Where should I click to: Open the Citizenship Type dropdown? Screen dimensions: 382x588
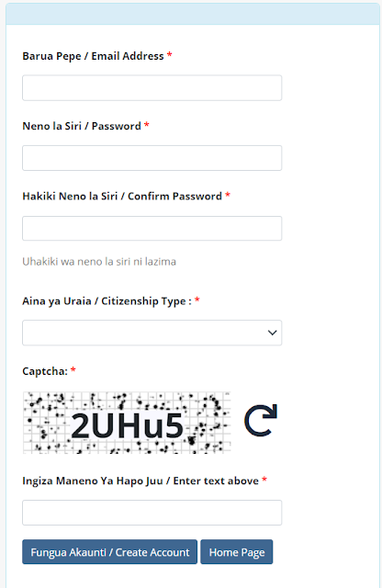[152, 333]
